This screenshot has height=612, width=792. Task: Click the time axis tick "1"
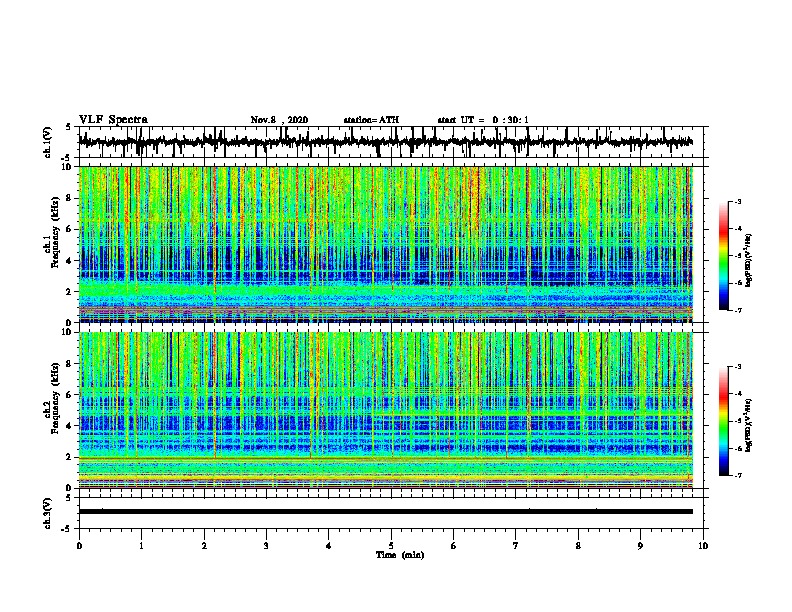[x=141, y=546]
